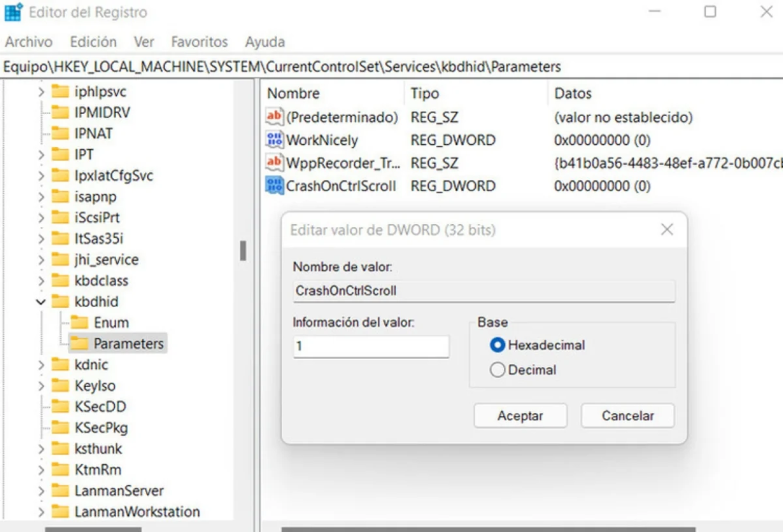Select the Hexadecimal base option
The image size is (783, 532).
tap(497, 345)
